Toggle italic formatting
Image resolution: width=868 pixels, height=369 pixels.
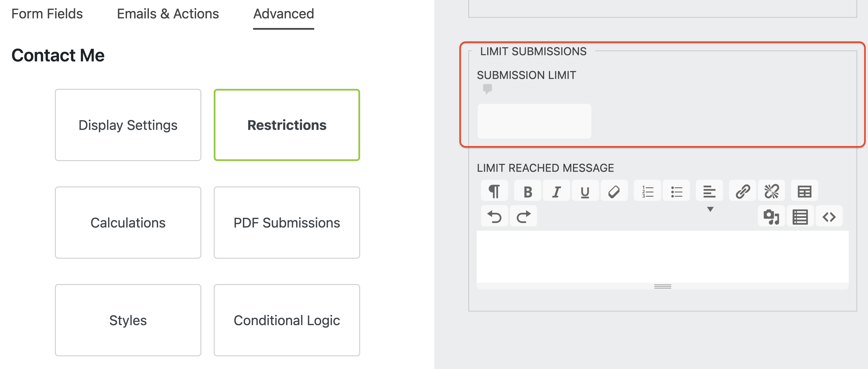[x=556, y=190]
